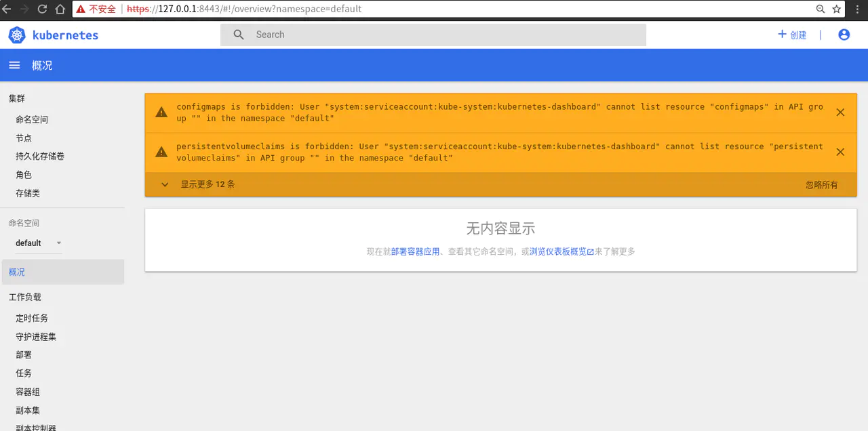Click 忽略所有 to dismiss all warnings
The width and height of the screenshot is (868, 431).
[821, 184]
